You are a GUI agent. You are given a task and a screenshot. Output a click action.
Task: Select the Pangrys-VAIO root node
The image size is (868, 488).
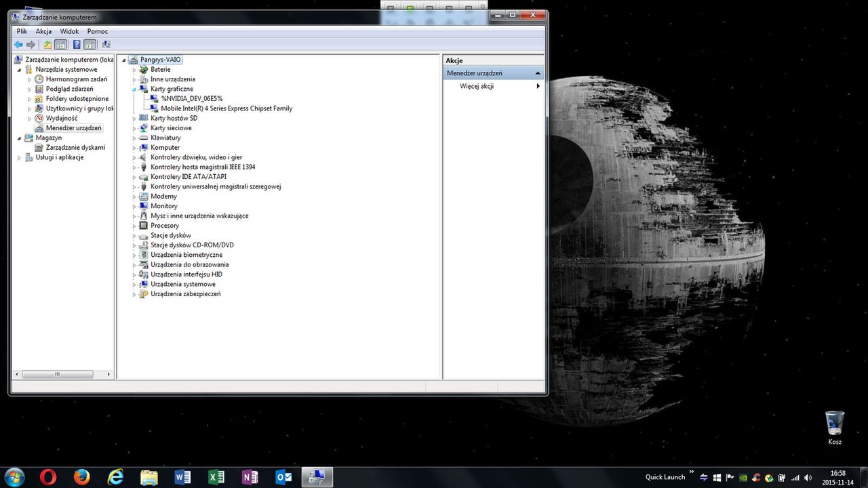click(161, 60)
